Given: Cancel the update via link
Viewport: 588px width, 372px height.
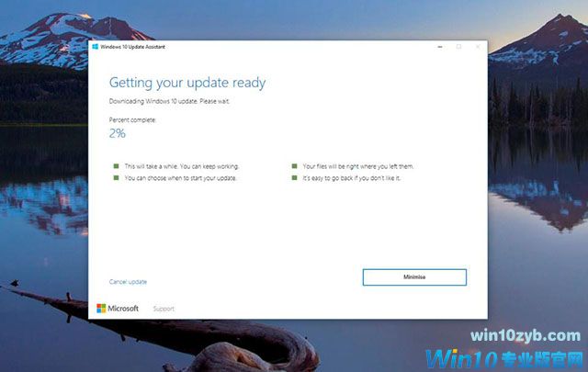Looking at the screenshot, I should [x=128, y=282].
